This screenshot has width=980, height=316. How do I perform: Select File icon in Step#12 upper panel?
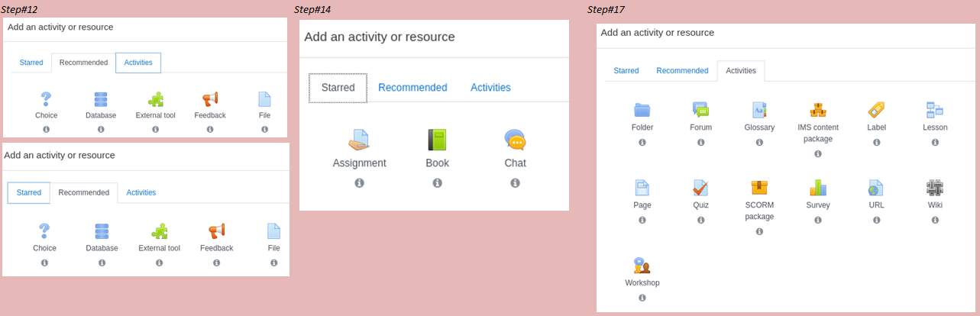(264, 99)
